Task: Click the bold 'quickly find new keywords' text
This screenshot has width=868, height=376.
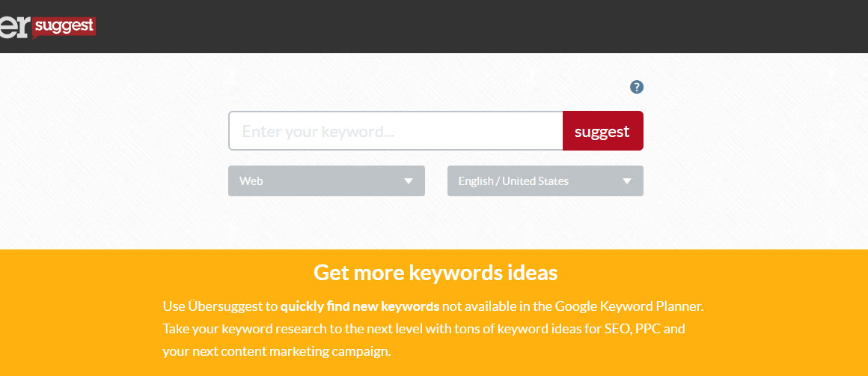Action: pos(360,306)
